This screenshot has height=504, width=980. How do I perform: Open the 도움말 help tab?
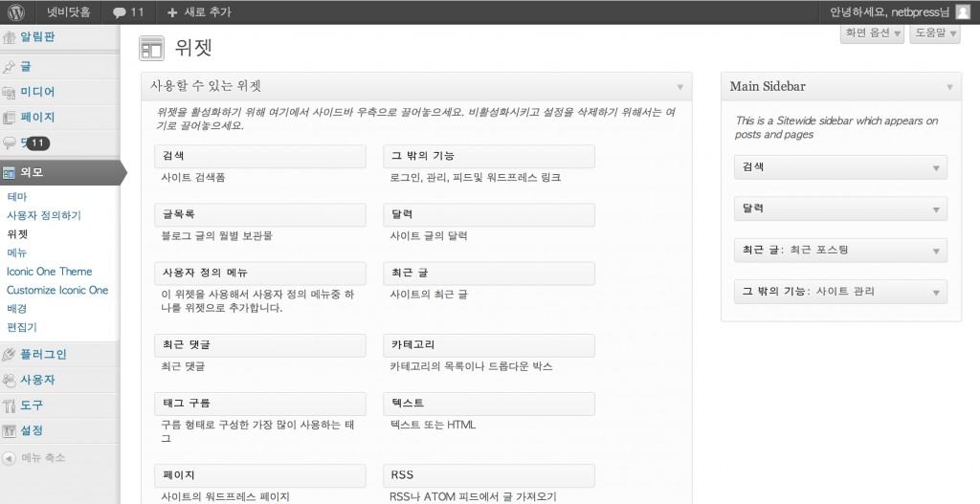pyautogui.click(x=935, y=33)
